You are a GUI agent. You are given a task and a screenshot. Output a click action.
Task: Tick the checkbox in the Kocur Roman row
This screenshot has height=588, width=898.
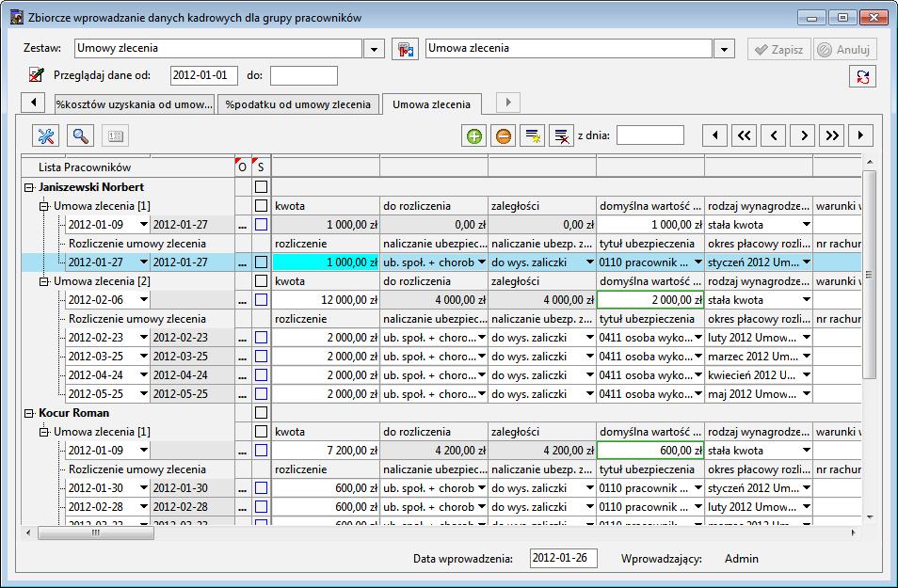tap(261, 413)
